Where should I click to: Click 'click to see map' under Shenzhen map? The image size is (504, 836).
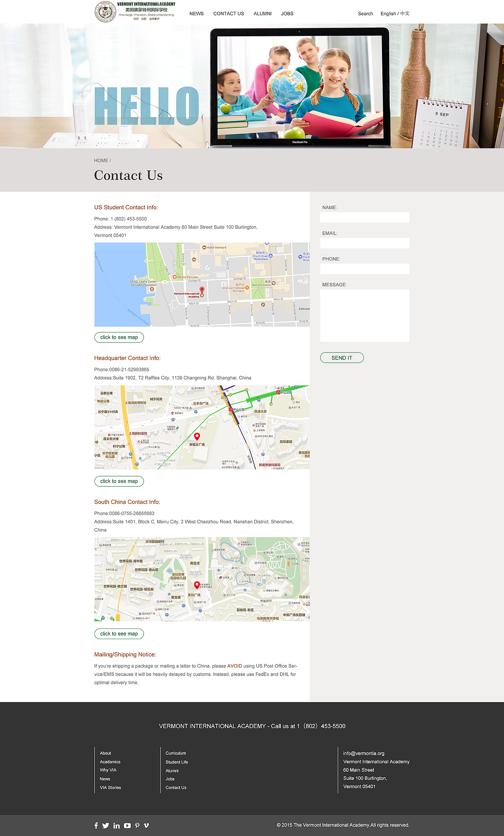[x=119, y=634]
